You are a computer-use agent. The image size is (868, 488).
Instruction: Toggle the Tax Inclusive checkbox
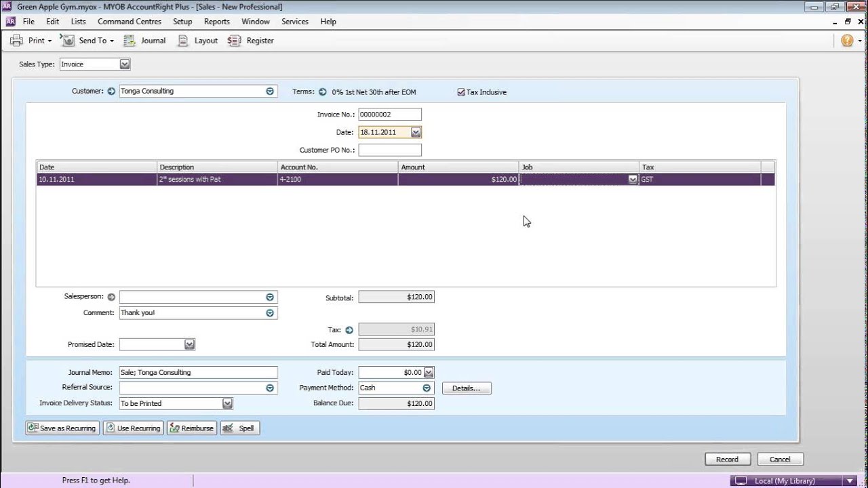pyautogui.click(x=461, y=92)
